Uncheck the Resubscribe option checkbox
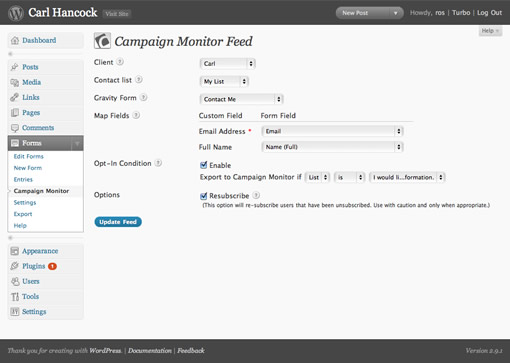 pos(203,196)
